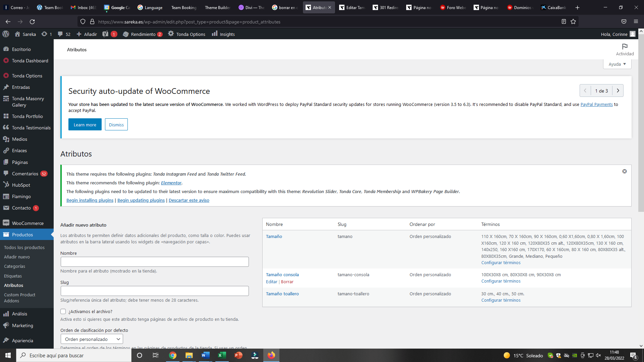Open updates icon in admin bar
Image resolution: width=644 pixels, height=362 pixels.
tap(47, 34)
